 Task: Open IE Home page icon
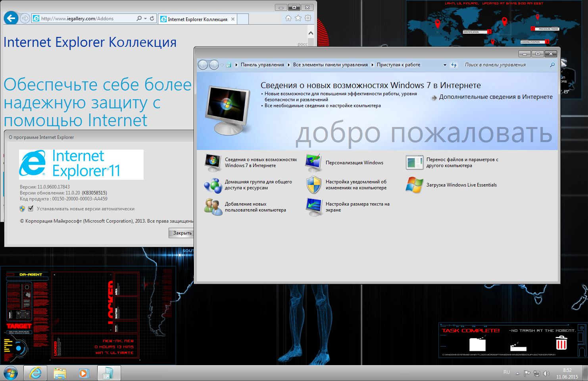click(x=288, y=18)
